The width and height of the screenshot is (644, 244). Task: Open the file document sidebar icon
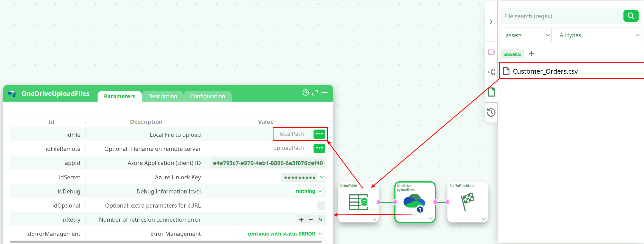[x=491, y=92]
